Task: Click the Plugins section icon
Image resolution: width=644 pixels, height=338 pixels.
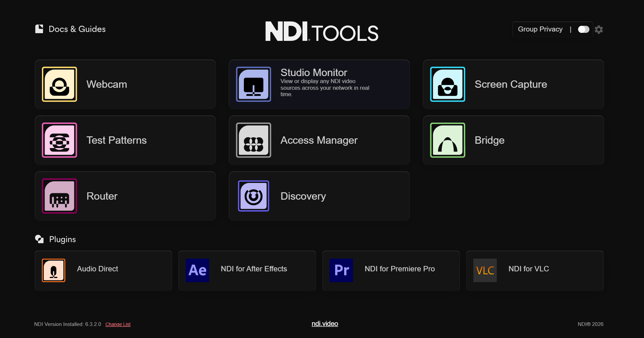Action: pos(40,239)
